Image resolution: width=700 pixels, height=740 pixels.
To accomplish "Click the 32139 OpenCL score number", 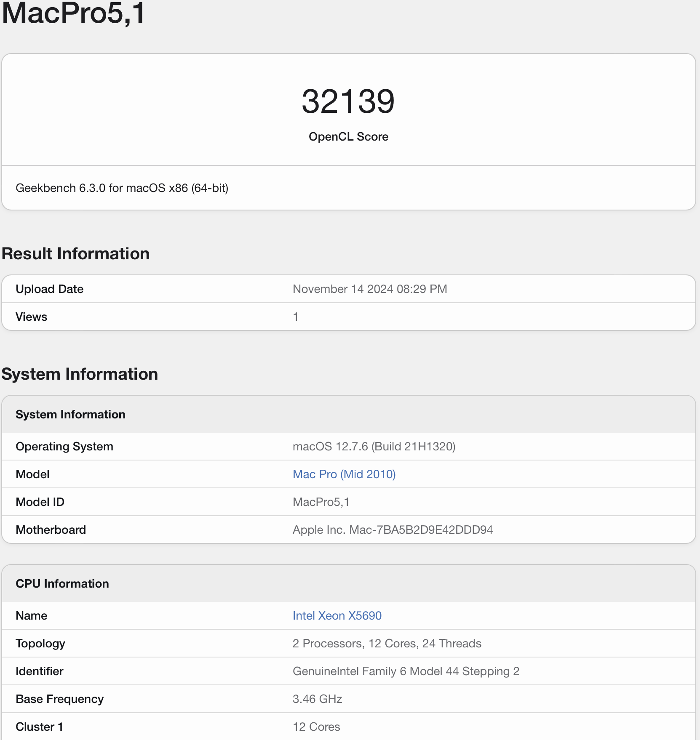I will pyautogui.click(x=348, y=101).
